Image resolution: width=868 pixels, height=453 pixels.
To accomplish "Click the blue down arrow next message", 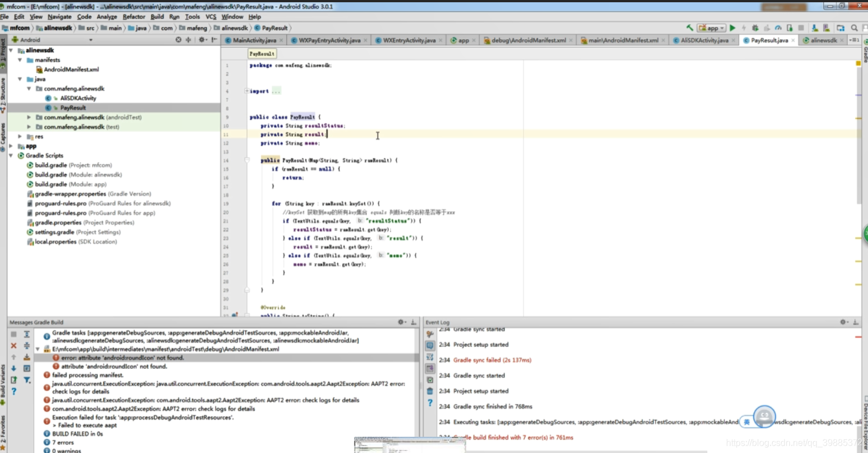I will 13,368.
